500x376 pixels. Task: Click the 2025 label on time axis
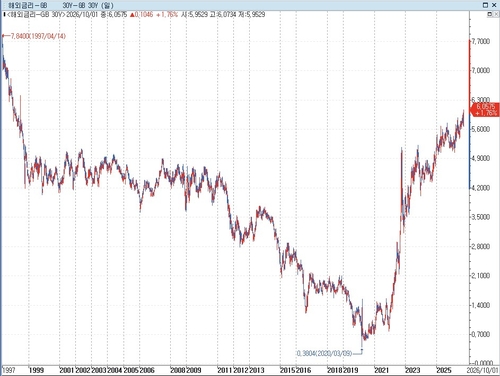444,370
